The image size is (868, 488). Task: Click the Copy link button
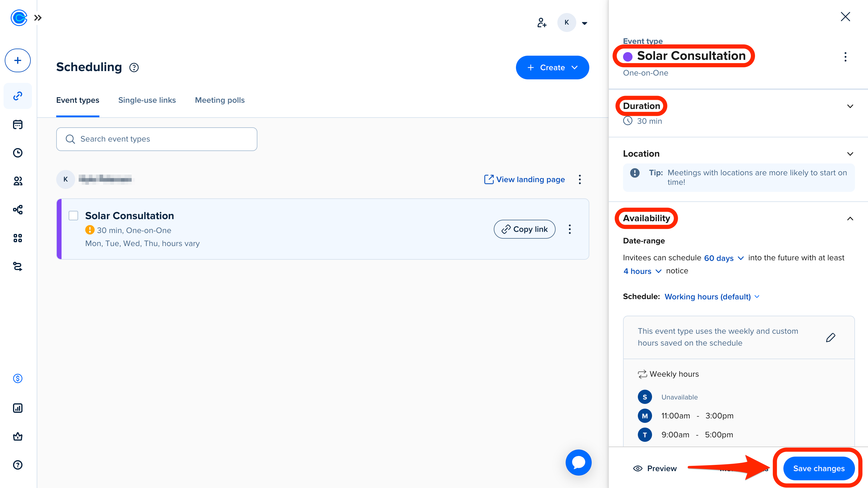[524, 229]
